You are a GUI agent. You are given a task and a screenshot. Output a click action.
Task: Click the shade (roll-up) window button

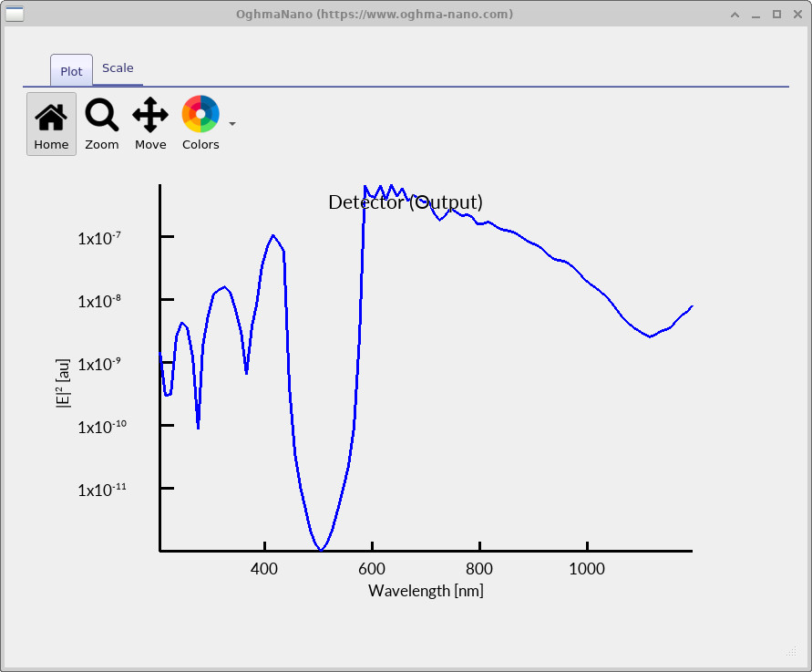coord(734,14)
